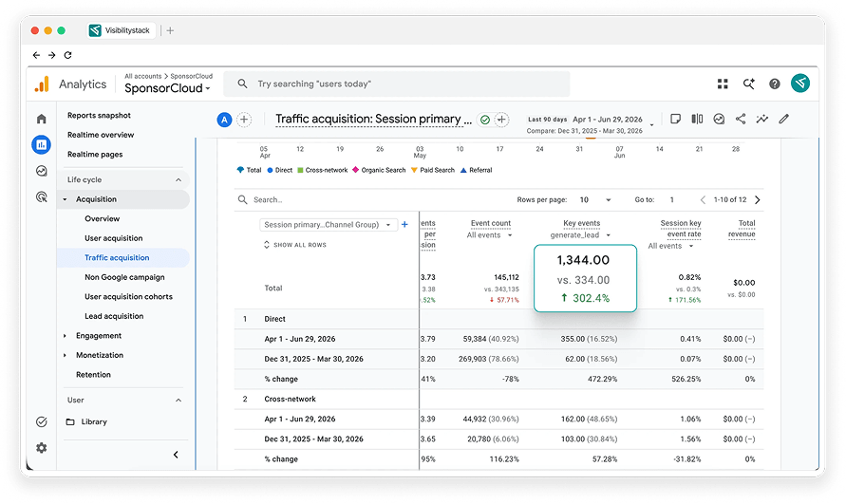Add dimension with blue plus icon
The width and height of the screenshot is (846, 504).
[404, 225]
